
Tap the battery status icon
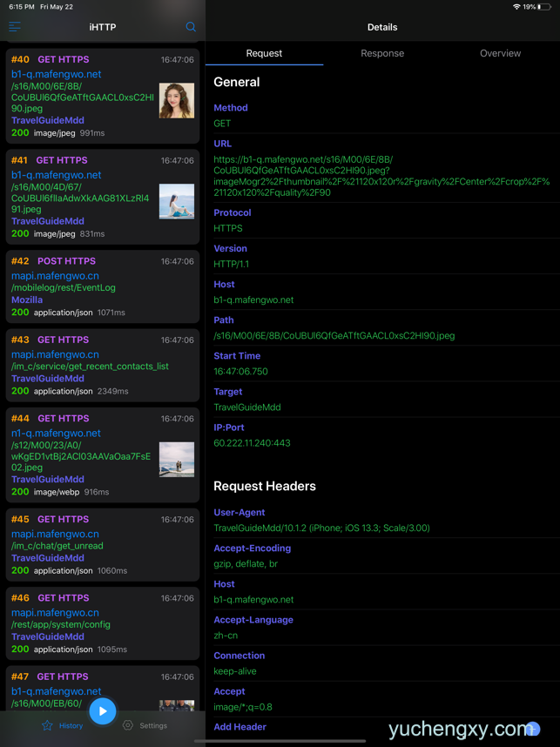click(543, 7)
